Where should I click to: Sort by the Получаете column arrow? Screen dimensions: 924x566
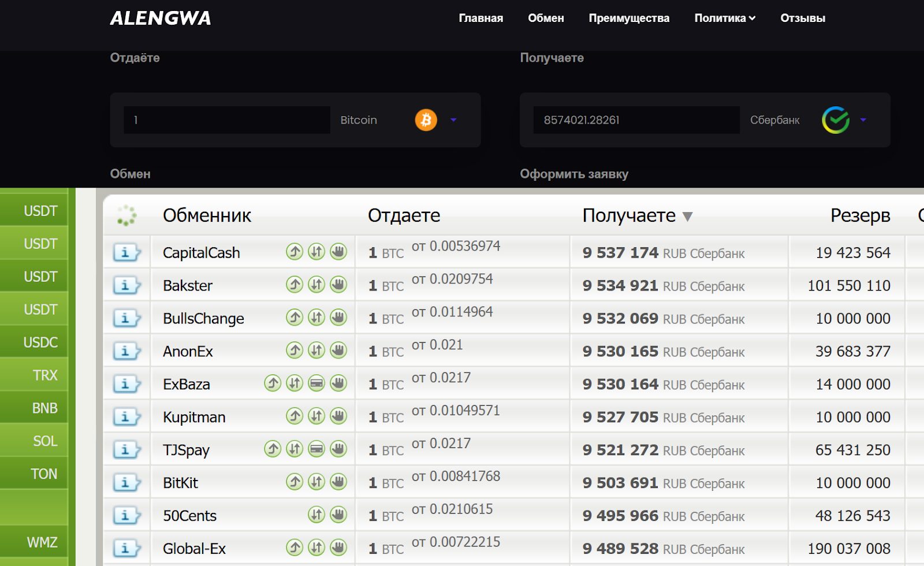point(687,217)
